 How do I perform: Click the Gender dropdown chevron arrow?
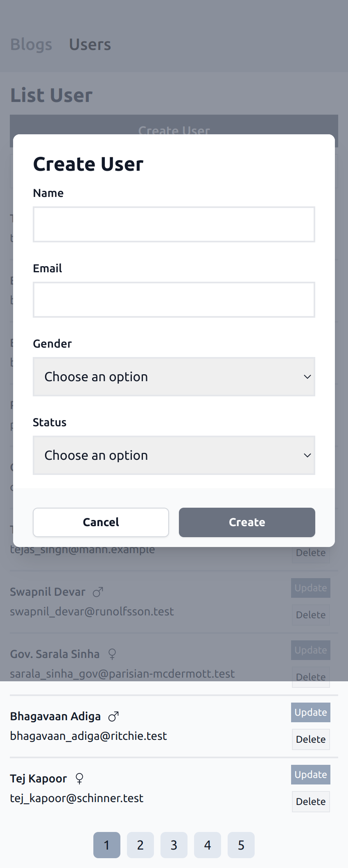pyautogui.click(x=307, y=377)
